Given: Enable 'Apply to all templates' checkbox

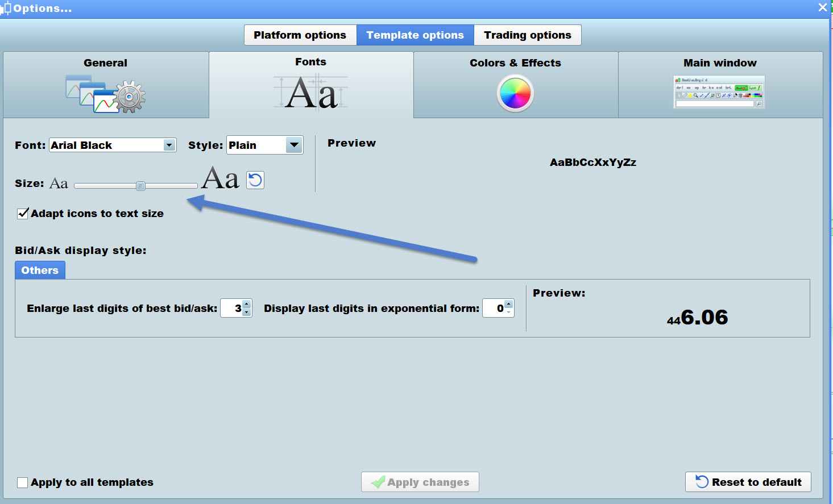Looking at the screenshot, I should tap(23, 482).
